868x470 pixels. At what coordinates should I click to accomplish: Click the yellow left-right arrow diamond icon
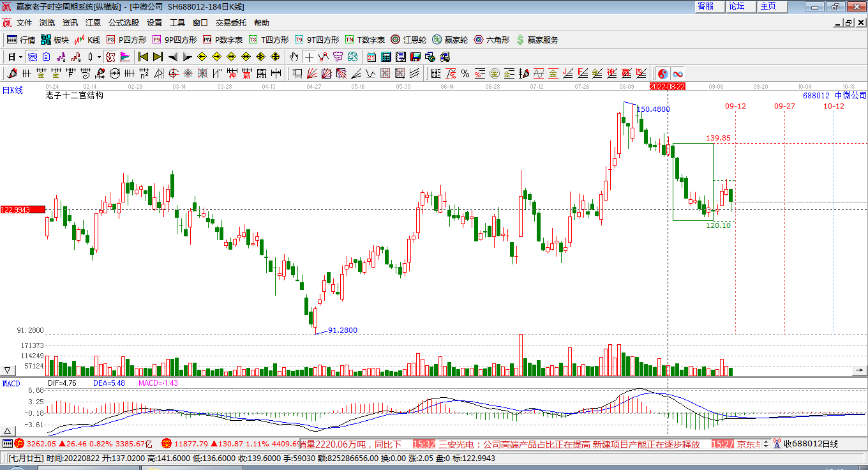point(231,56)
